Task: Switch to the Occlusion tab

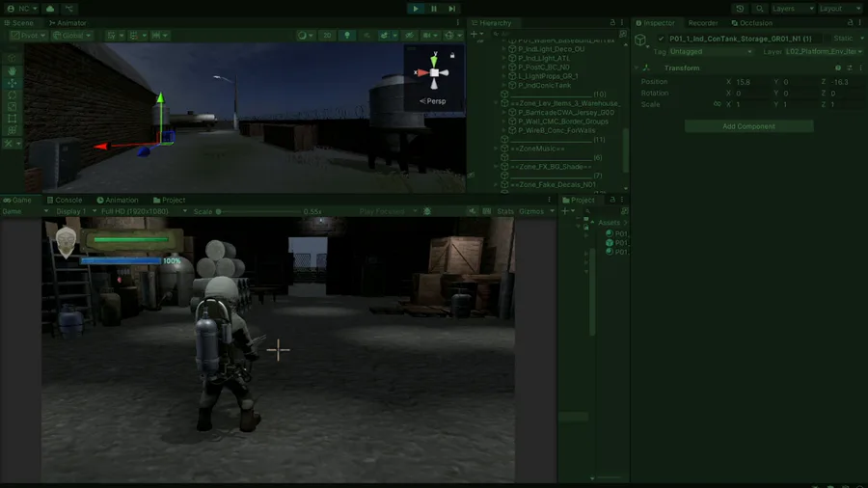Action: (751, 23)
